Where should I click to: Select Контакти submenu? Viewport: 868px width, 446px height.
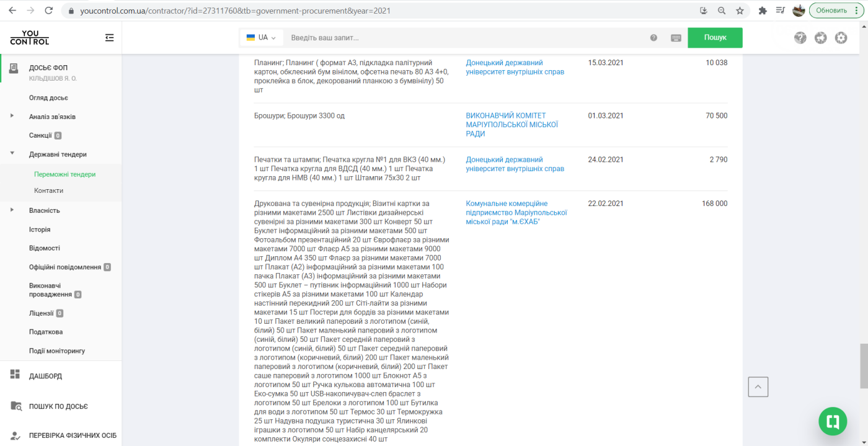point(48,190)
